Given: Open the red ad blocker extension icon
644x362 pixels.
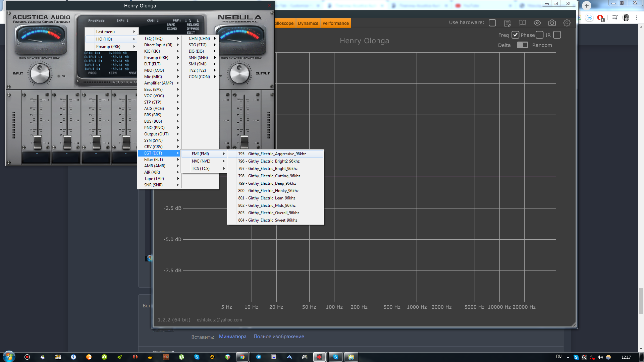Looking at the screenshot, I should 600,17.
